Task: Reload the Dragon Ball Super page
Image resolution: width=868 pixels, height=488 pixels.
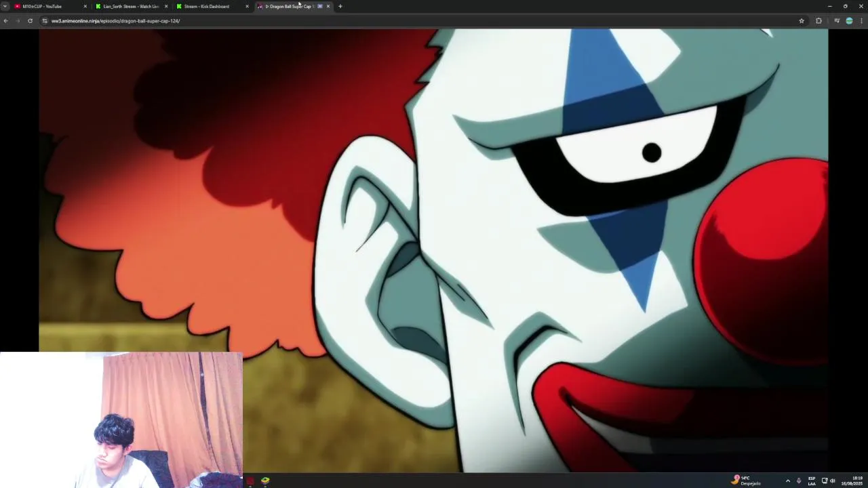Action: (30, 21)
